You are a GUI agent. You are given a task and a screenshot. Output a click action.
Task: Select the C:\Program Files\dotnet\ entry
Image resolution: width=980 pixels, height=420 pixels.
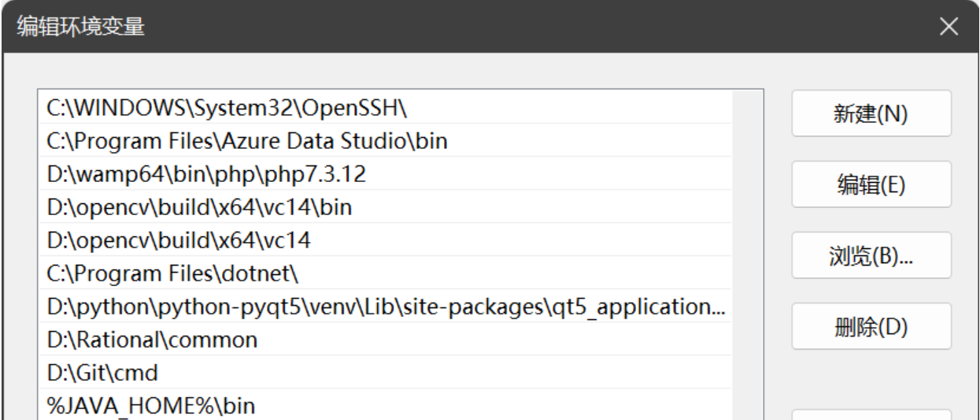173,273
